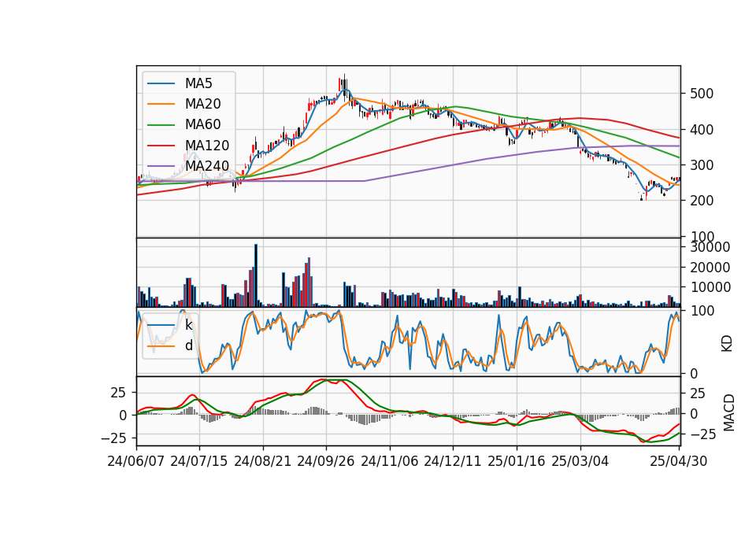Screen dimensions: 756x543
Task: Click the MA5 legend label
Action: click(198, 83)
